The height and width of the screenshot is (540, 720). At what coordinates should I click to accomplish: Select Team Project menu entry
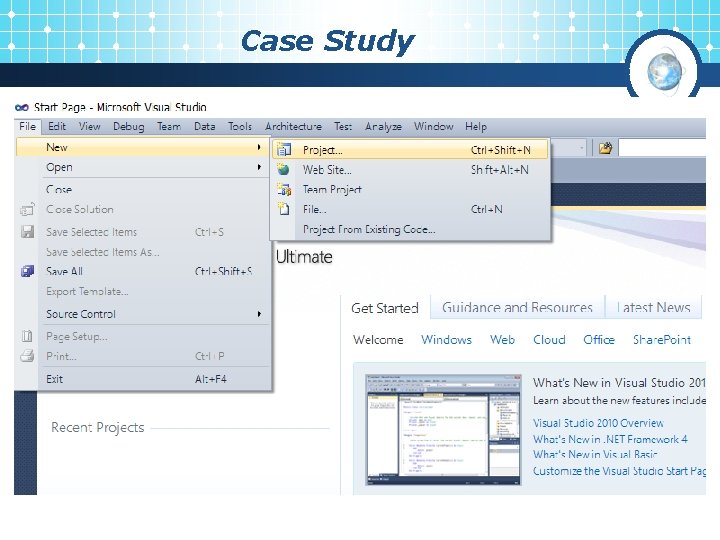click(x=410, y=189)
